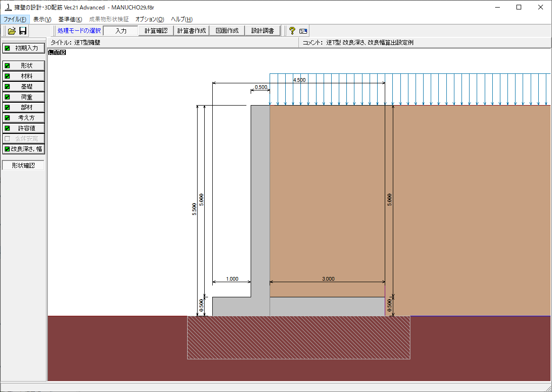Select the 設計調書 mode tab

tap(262, 31)
